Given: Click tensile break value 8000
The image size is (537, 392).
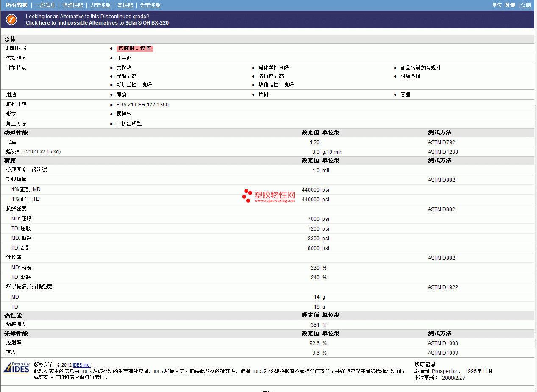Looking at the screenshot, I should [314, 248].
